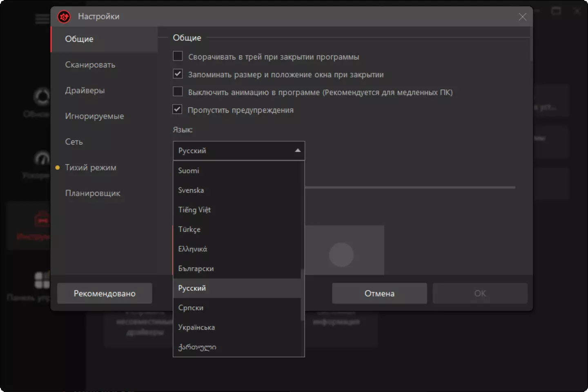Viewport: 588px width, 392px height.
Task: Tick 'Выключить анимацию в программе' checkbox
Action: 178,92
